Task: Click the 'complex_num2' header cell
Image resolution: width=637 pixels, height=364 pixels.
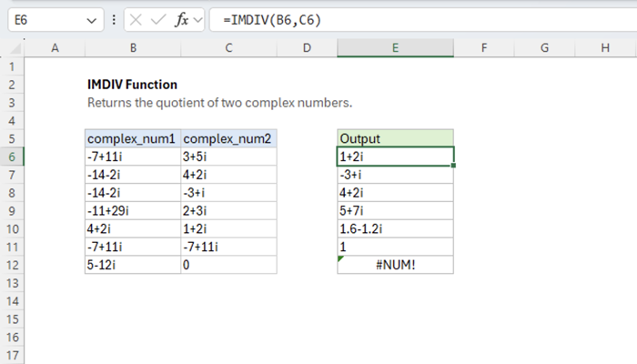Action: 228,138
